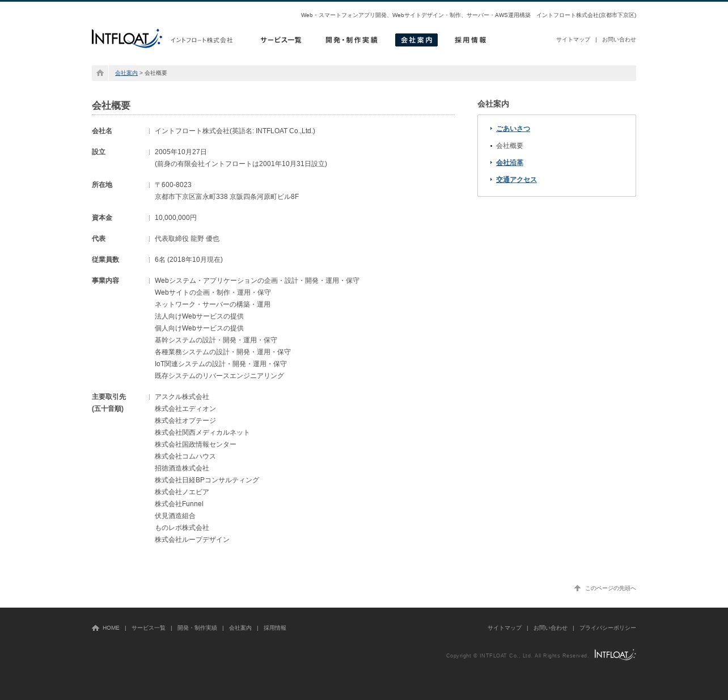The width and height of the screenshot is (728, 700).
Task: Open サイトマップ in the header
Action: pos(573,40)
